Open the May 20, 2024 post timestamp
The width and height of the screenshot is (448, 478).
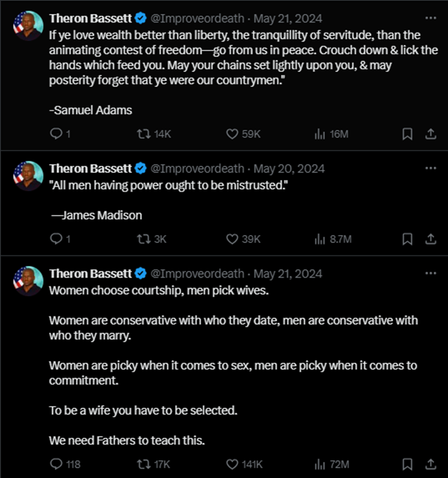[x=289, y=168]
